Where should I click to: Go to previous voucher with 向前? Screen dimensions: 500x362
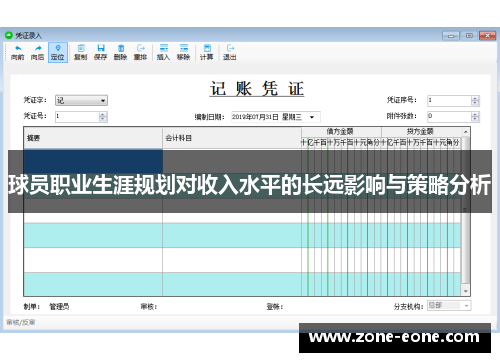(x=17, y=53)
